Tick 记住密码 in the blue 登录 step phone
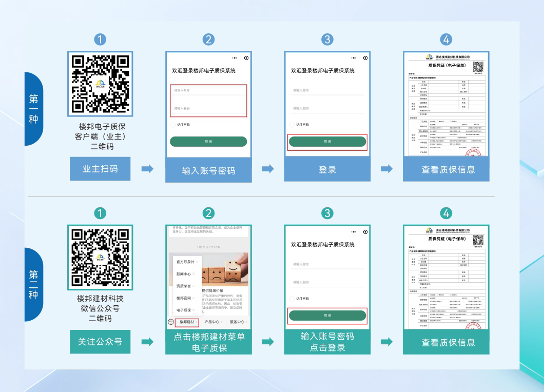Screen dimensions: 544x392 click(292, 125)
